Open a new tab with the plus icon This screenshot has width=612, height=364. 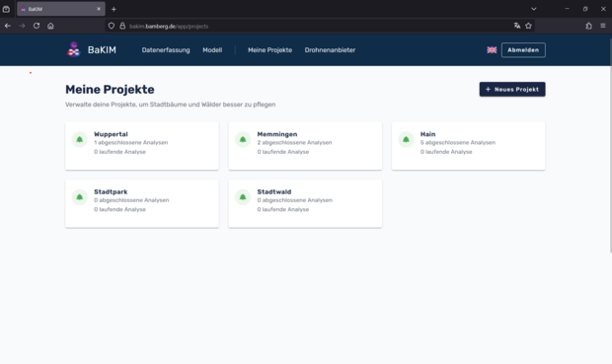tap(114, 9)
